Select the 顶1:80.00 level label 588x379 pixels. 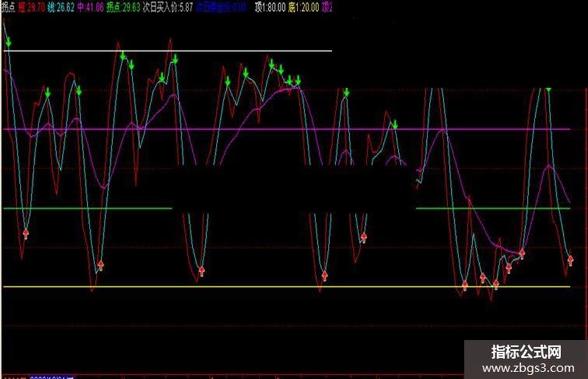[271, 7]
